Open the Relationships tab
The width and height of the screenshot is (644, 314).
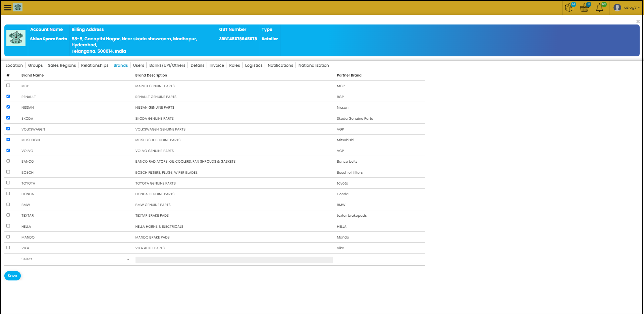coord(95,65)
